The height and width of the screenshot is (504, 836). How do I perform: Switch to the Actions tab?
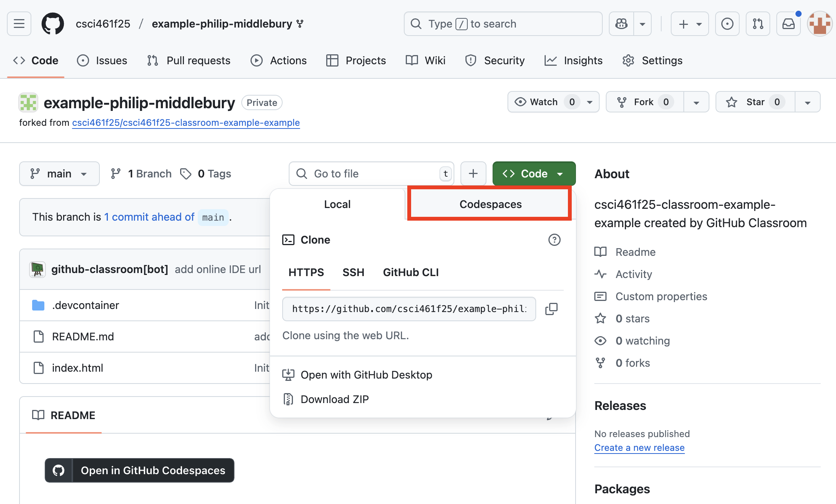click(x=279, y=60)
